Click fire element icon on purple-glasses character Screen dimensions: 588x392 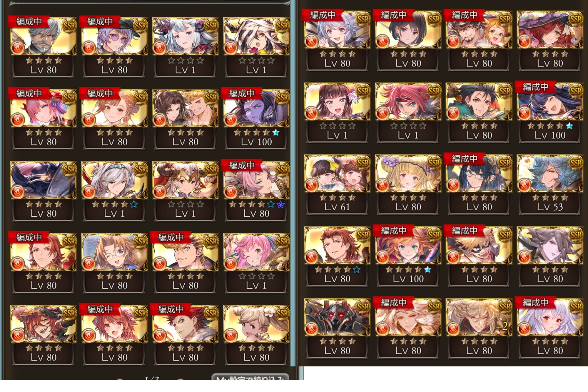(x=88, y=48)
